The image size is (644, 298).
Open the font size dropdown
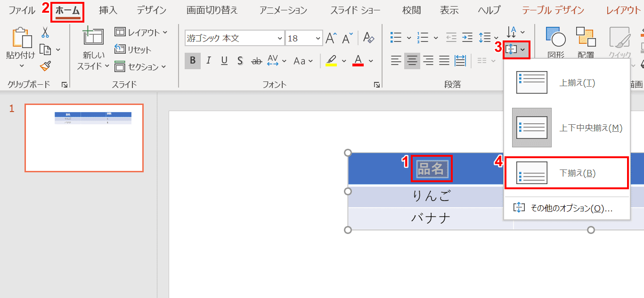[318, 38]
